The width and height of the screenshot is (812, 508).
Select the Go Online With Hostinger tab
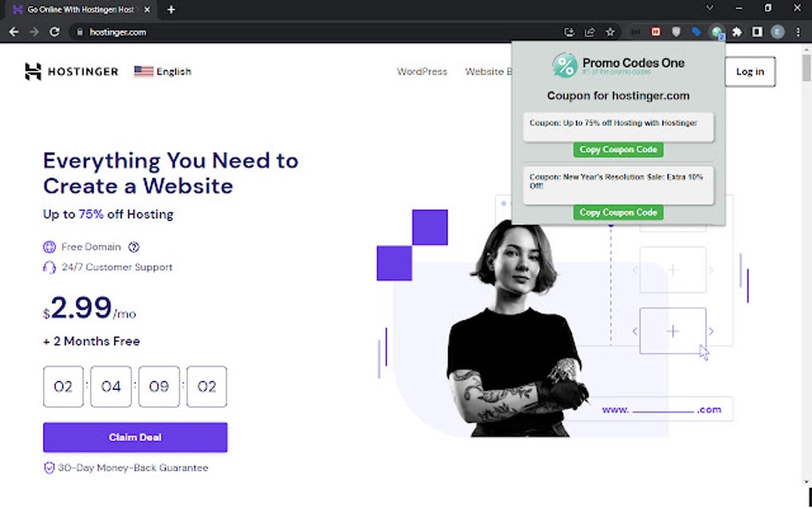coord(80,10)
